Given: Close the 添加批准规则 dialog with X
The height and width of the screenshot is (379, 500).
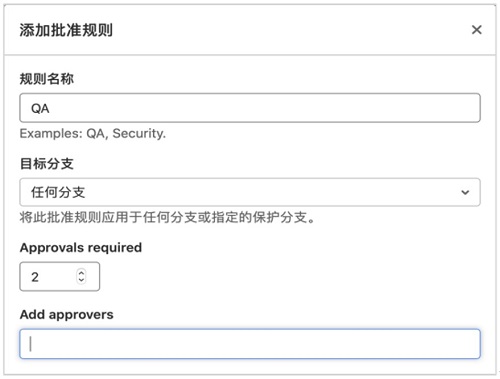Looking at the screenshot, I should pos(477,30).
